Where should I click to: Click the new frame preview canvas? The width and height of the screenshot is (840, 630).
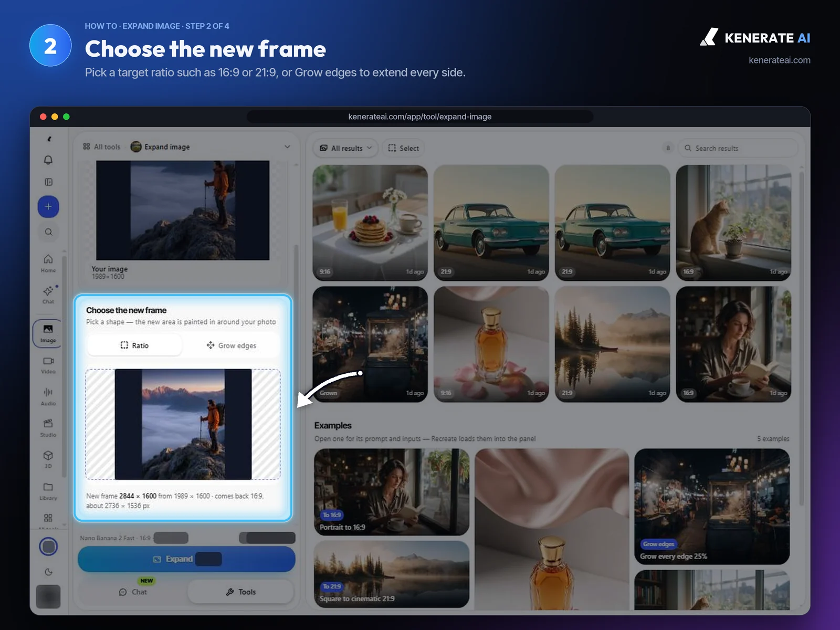183,424
